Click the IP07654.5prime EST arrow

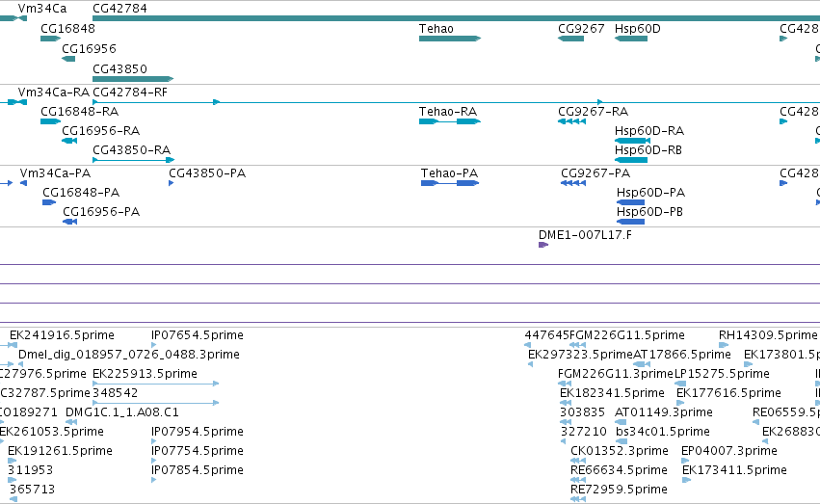tap(154, 345)
